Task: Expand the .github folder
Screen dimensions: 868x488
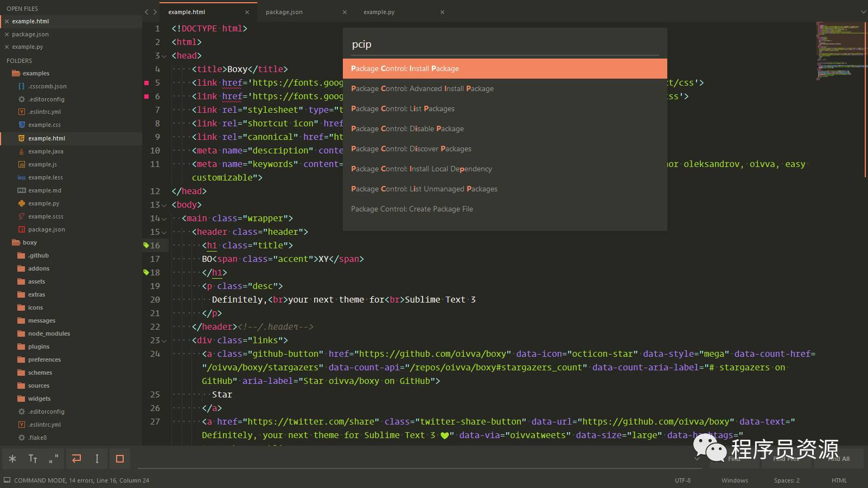Action: coord(22,255)
